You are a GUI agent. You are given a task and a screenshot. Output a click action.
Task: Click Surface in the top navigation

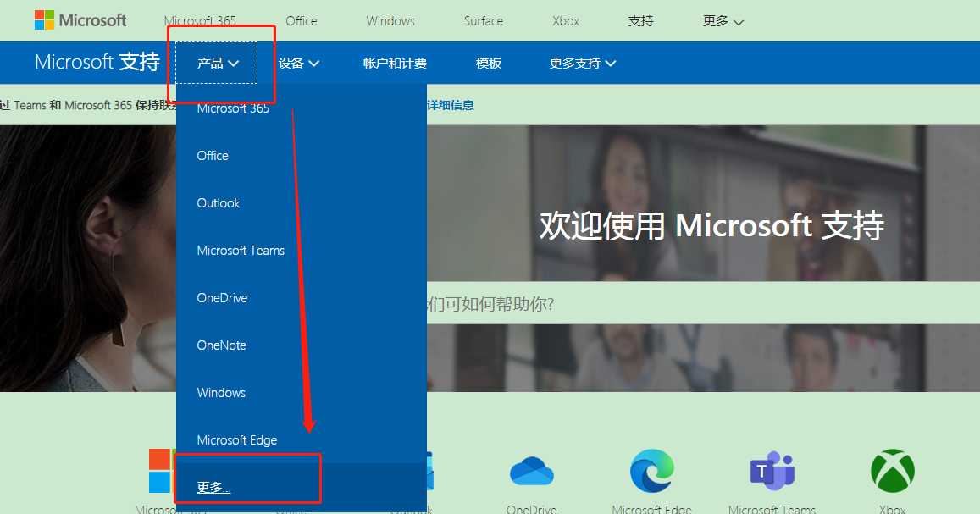click(483, 21)
